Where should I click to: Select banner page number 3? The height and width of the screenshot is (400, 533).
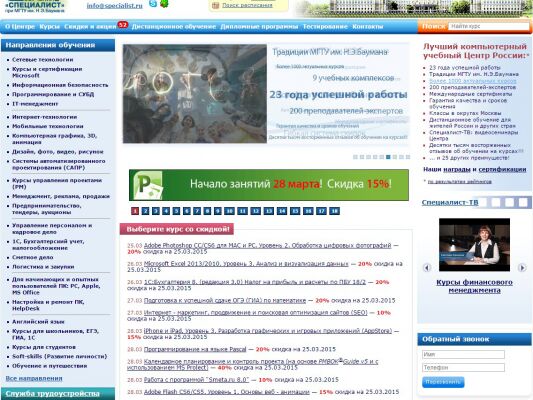click(156, 211)
